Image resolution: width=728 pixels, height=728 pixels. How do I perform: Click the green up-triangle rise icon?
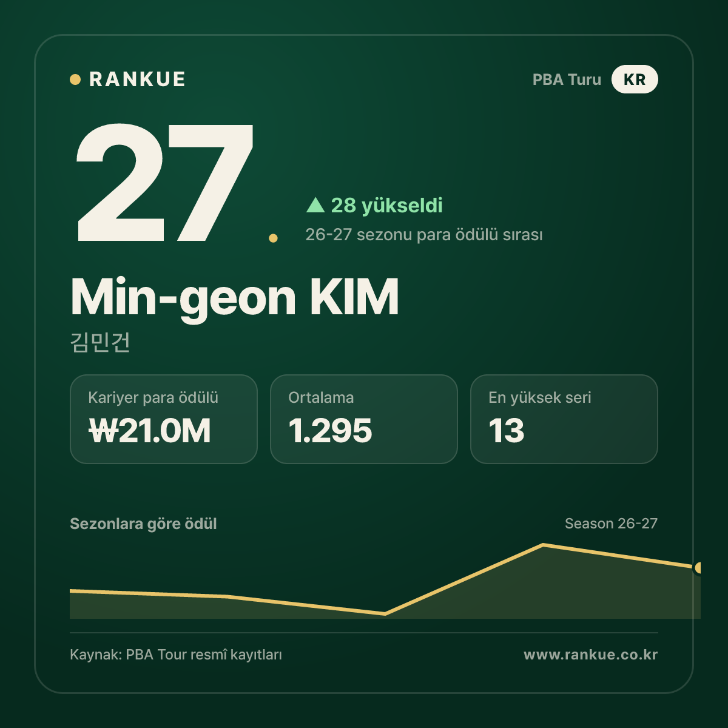(x=315, y=205)
